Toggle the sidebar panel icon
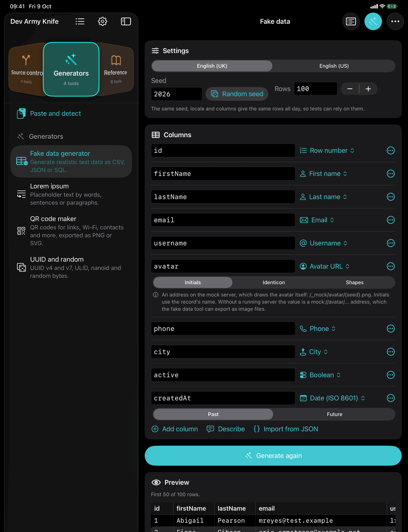The width and height of the screenshot is (408, 532). pyautogui.click(x=126, y=21)
